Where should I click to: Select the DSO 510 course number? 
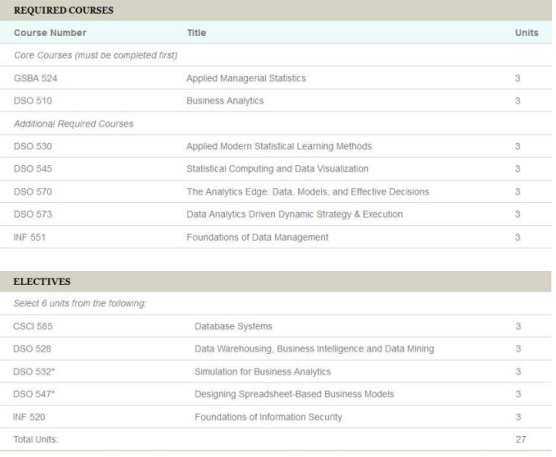point(33,101)
